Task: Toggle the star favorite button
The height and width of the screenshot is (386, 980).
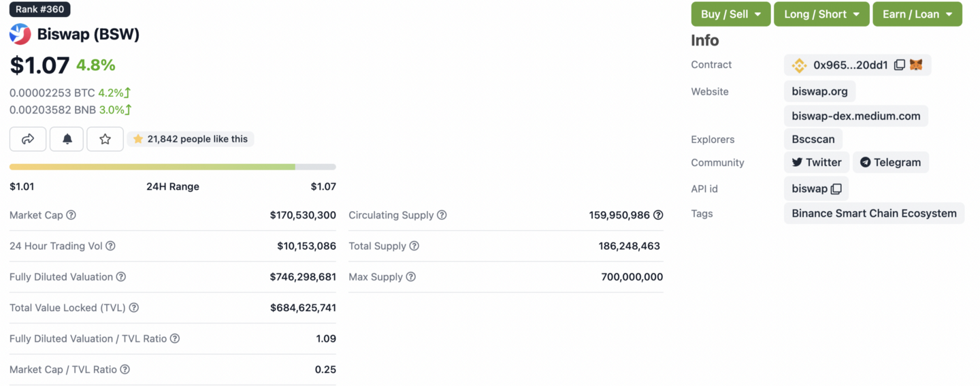Action: pyautogui.click(x=105, y=139)
